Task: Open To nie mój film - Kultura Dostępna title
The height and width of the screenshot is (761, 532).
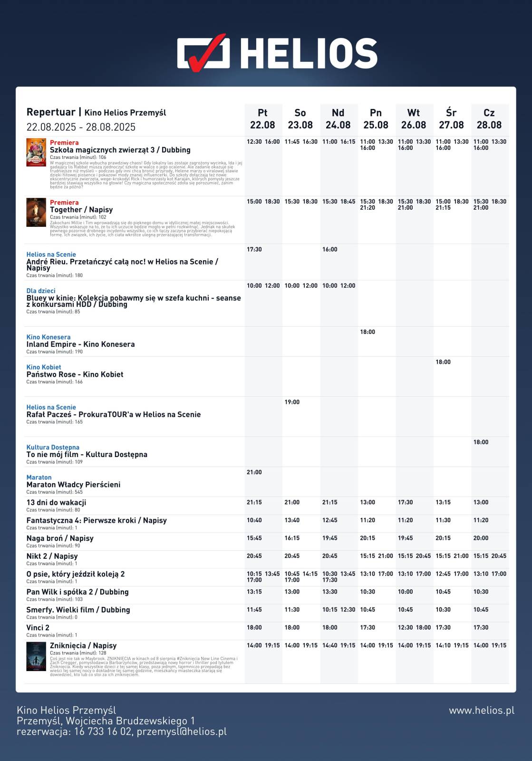Action: (x=87, y=455)
